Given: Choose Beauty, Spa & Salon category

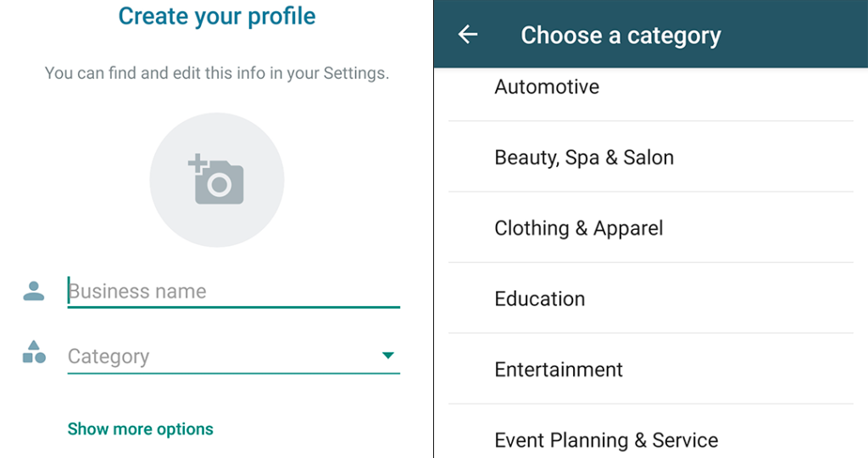Looking at the screenshot, I should tap(584, 157).
